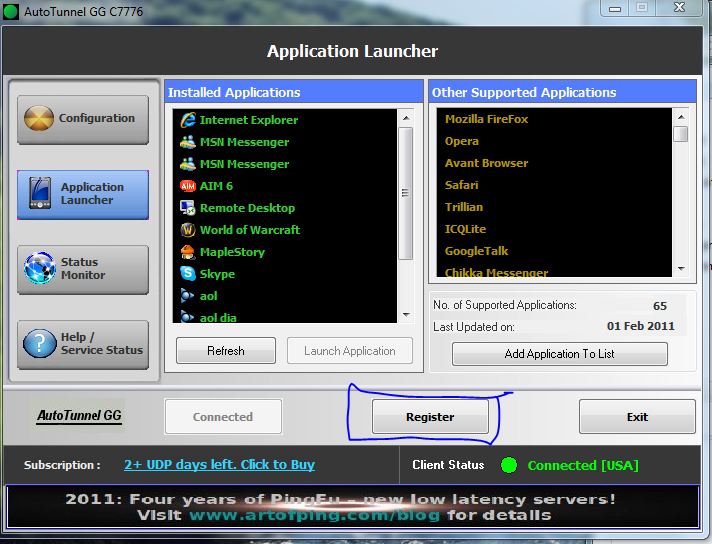The height and width of the screenshot is (544, 712).
Task: Open the Configuration section
Action: tap(83, 120)
